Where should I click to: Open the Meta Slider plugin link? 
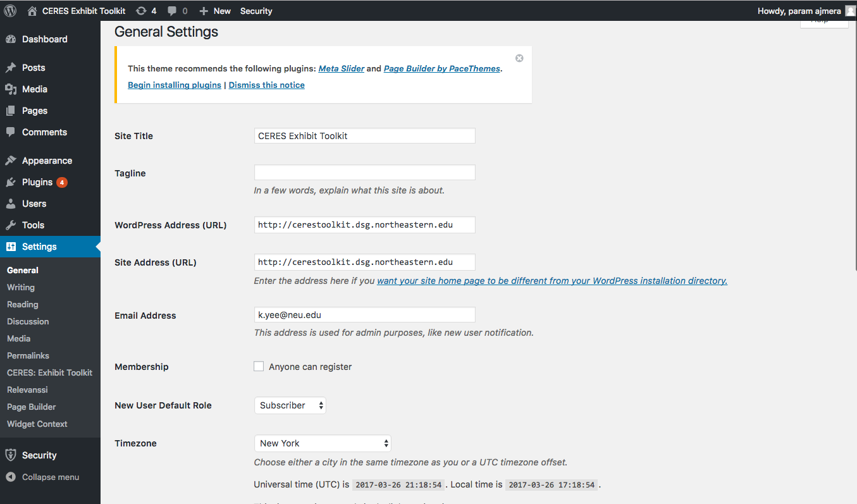(x=342, y=68)
